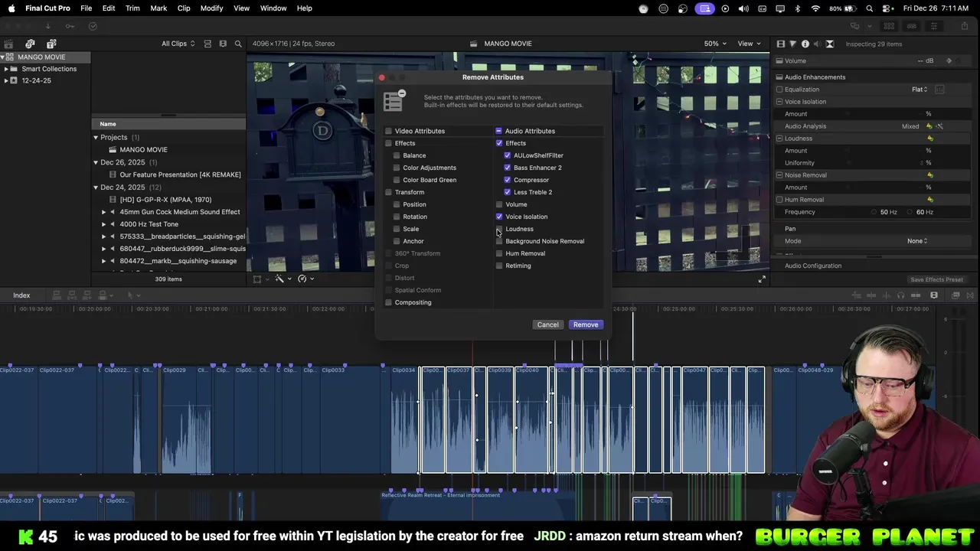Screen dimensions: 980x551
Task: Open the All Clips filter dropdown
Action: click(x=178, y=44)
